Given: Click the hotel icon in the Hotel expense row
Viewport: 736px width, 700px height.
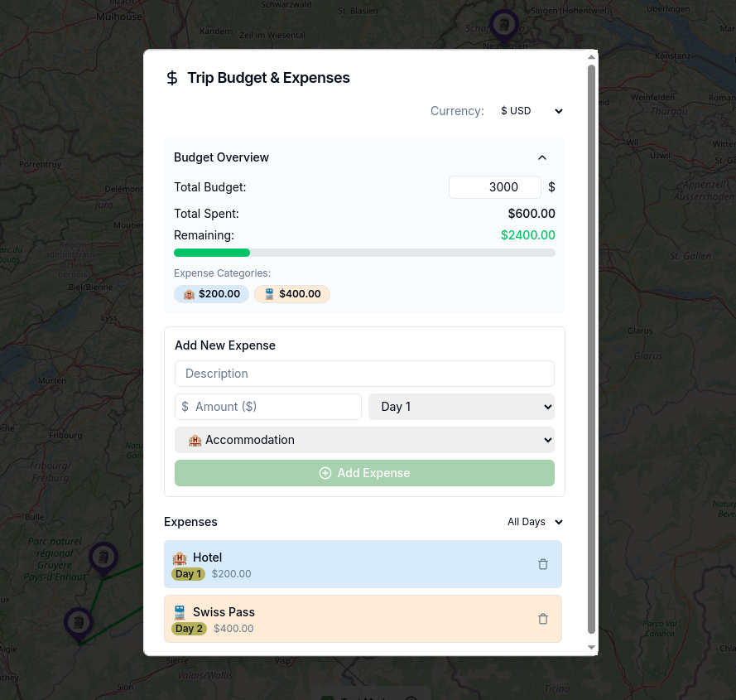Looking at the screenshot, I should (180, 558).
